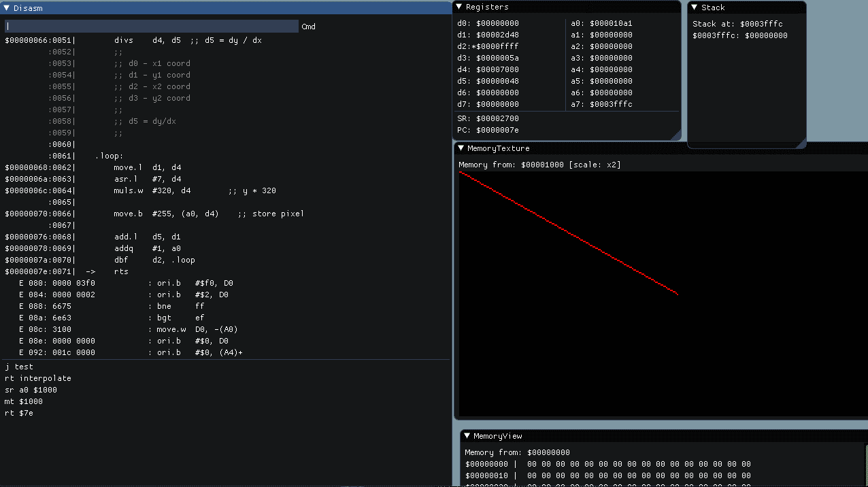868x487 pixels.
Task: Click the ';; d3 - y2 coord' comment
Action: 152,98
